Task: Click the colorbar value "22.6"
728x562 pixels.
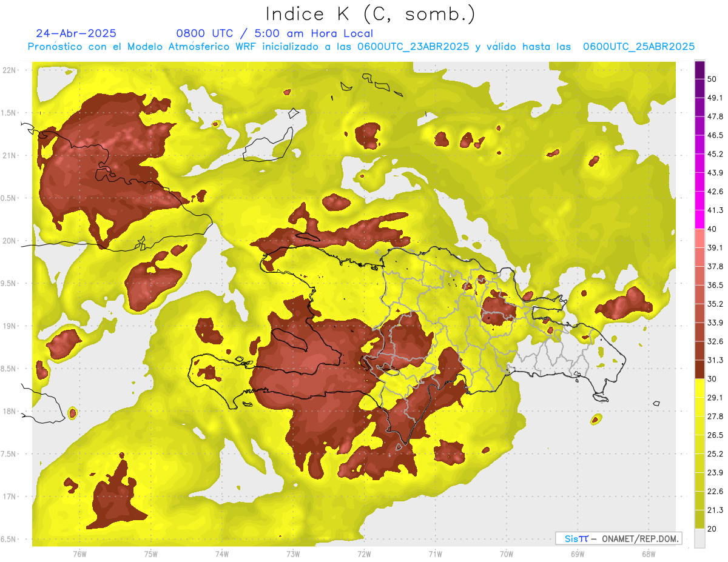Action: click(x=715, y=491)
